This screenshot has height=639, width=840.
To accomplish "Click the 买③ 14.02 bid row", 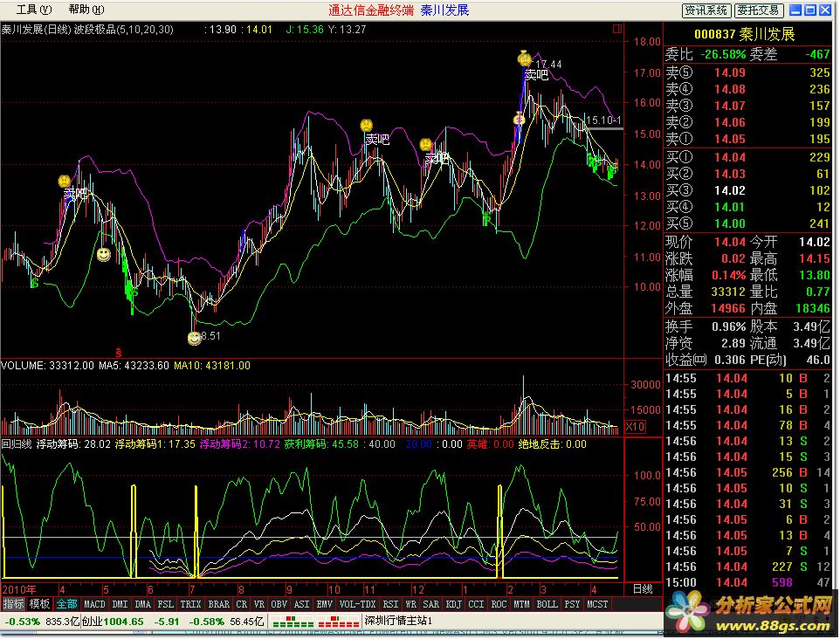I will click(747, 190).
